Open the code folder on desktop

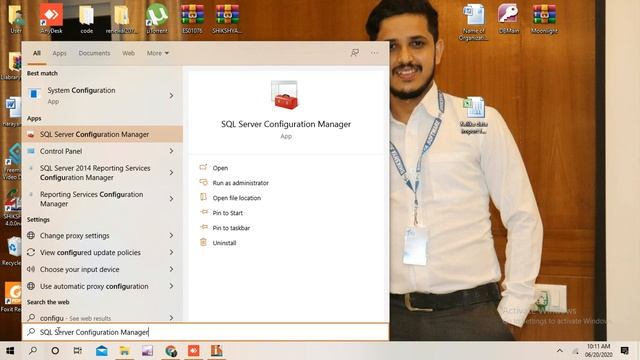click(87, 18)
